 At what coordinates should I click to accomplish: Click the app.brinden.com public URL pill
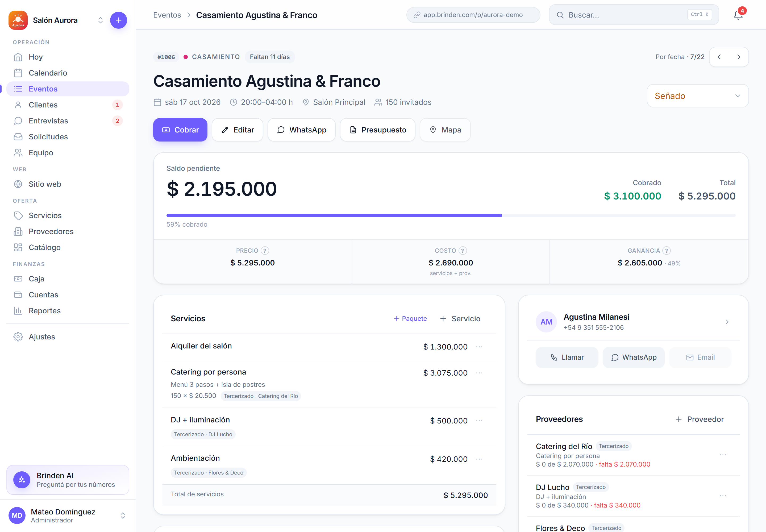[x=473, y=15]
